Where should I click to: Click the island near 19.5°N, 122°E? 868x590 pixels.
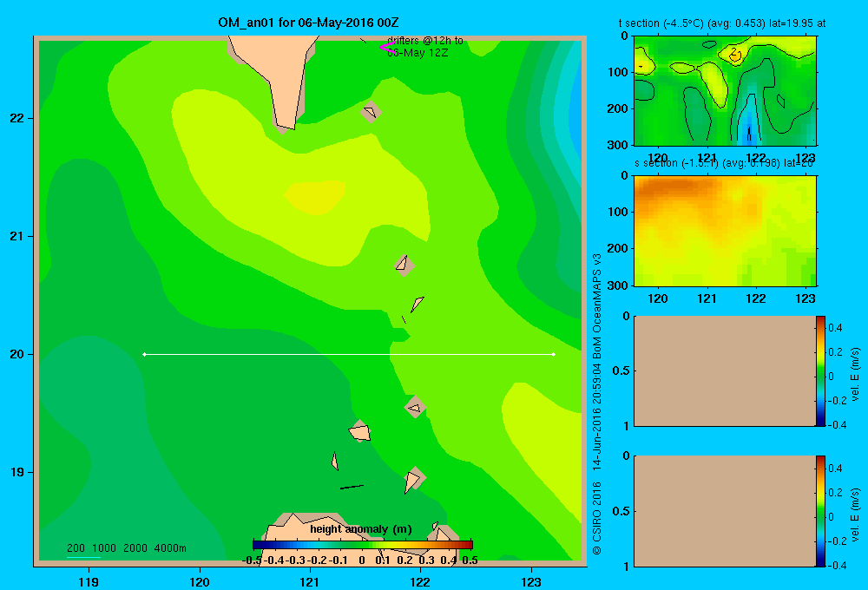[x=415, y=408]
